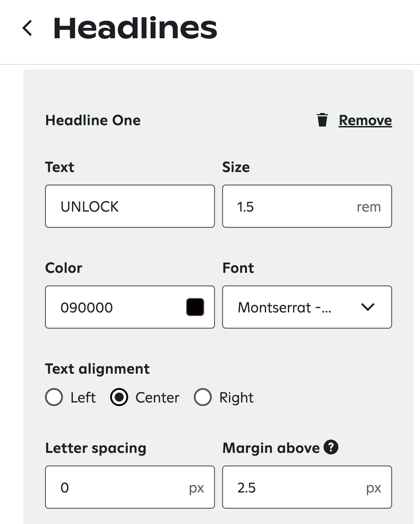Image resolution: width=420 pixels, height=524 pixels.
Task: Click the px unit in Letter spacing
Action: click(x=197, y=488)
